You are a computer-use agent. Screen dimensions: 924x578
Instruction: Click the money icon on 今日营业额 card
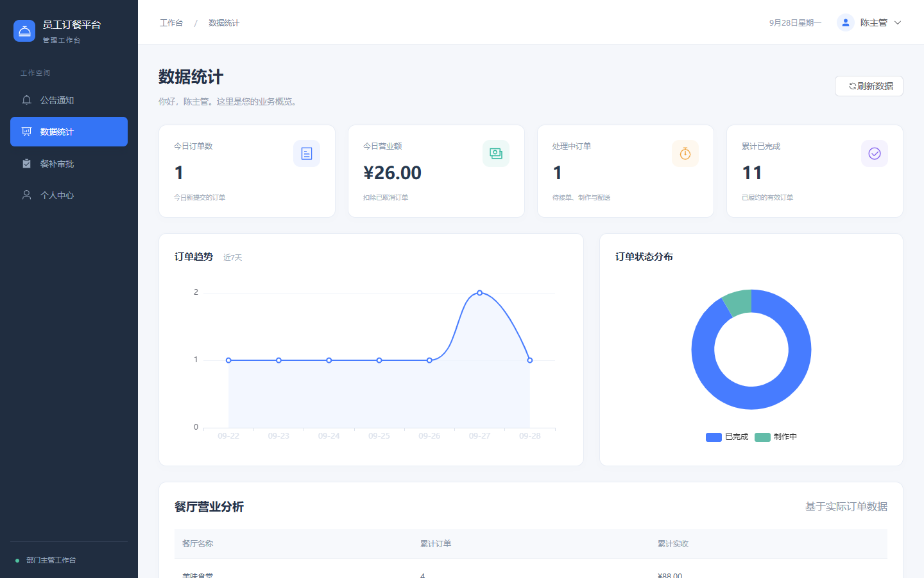coord(496,153)
